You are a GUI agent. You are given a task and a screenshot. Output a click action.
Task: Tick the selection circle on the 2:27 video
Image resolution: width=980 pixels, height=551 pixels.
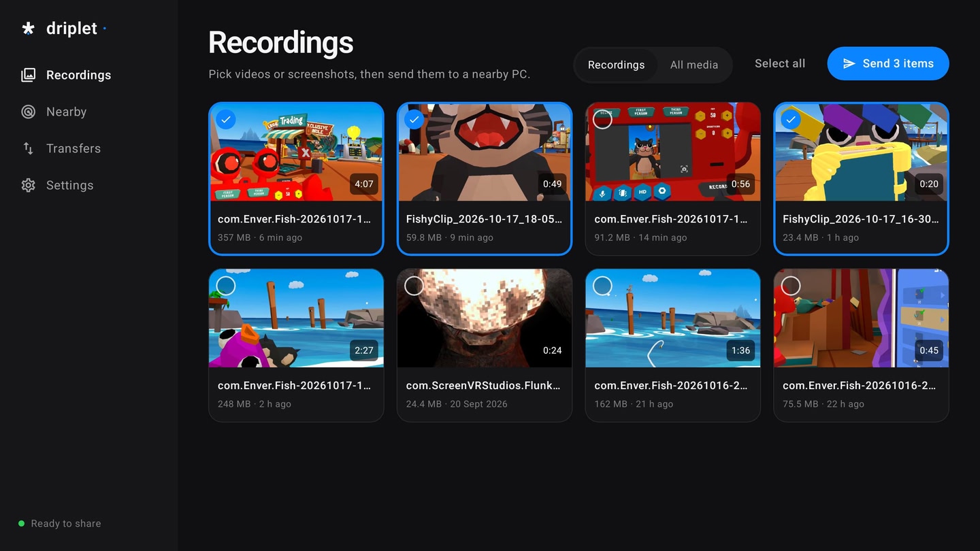click(226, 286)
